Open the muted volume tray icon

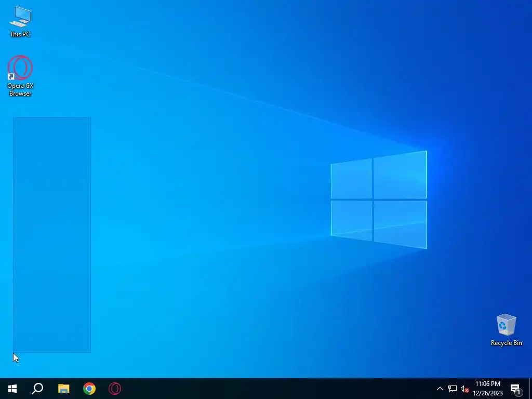464,389
